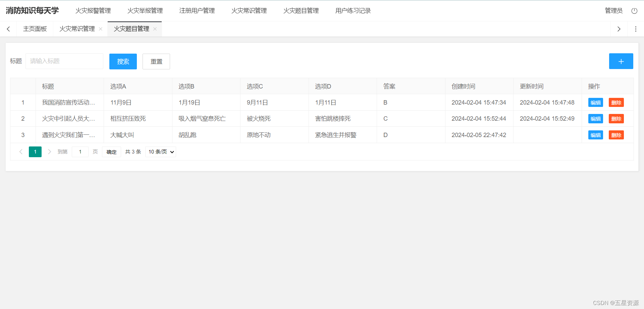Click update time 2024-02-04 15:52:49

click(x=547, y=119)
